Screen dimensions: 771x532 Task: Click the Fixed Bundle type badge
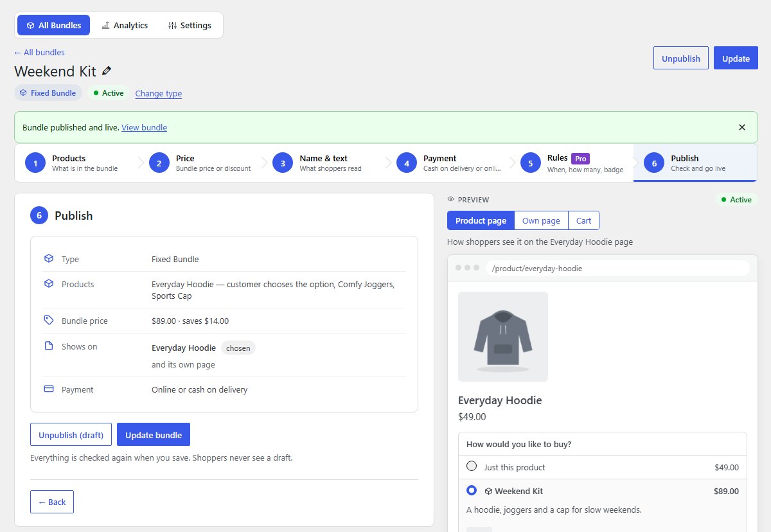click(x=48, y=93)
